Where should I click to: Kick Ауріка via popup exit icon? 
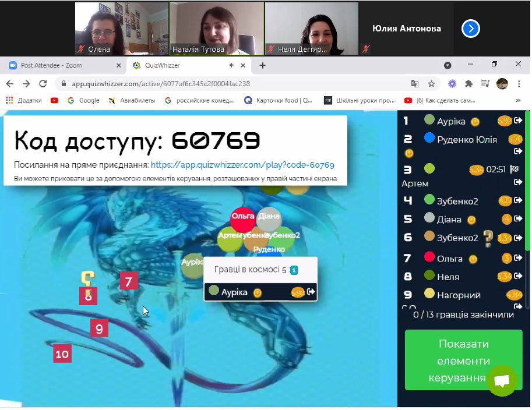311,292
